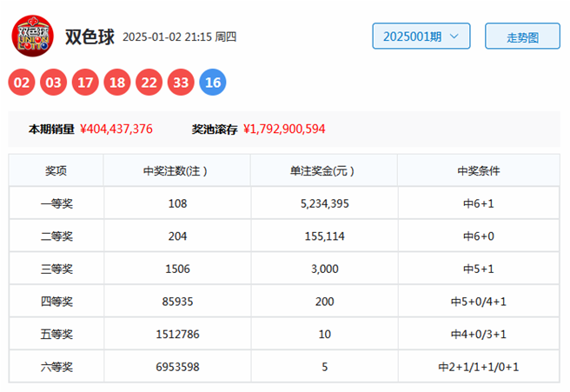Click fourth prize amount 200

tap(325, 302)
